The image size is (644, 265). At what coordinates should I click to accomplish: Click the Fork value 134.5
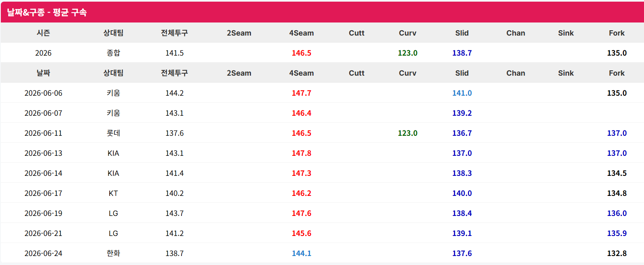click(x=617, y=173)
